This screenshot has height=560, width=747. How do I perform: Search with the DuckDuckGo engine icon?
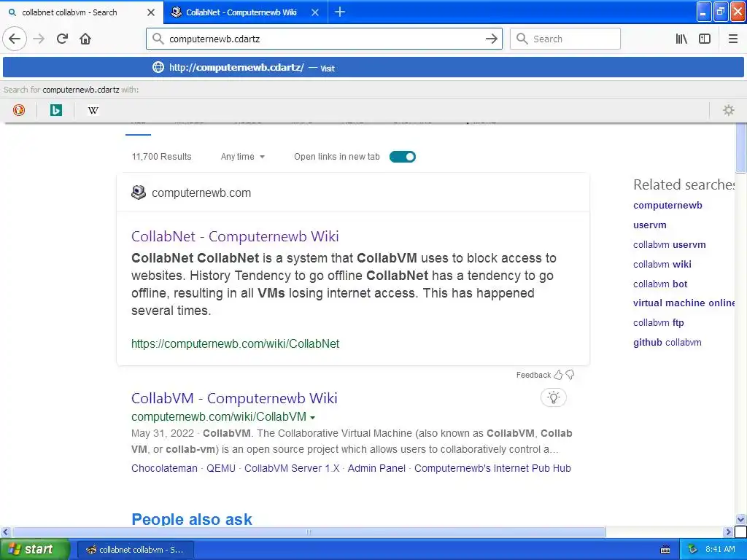tap(18, 110)
